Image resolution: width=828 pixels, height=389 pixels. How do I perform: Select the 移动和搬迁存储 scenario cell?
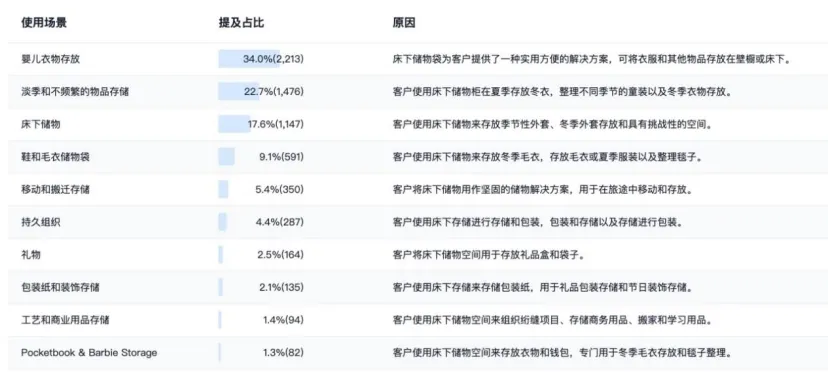(55, 189)
